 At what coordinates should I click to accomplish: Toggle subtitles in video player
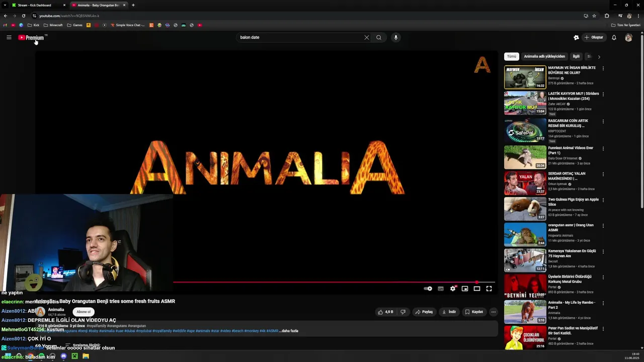click(x=441, y=289)
